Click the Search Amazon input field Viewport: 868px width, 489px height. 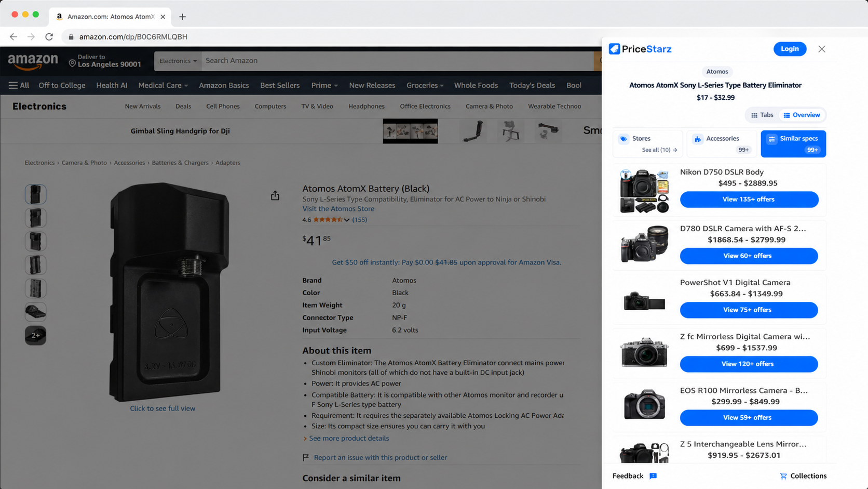[397, 61]
